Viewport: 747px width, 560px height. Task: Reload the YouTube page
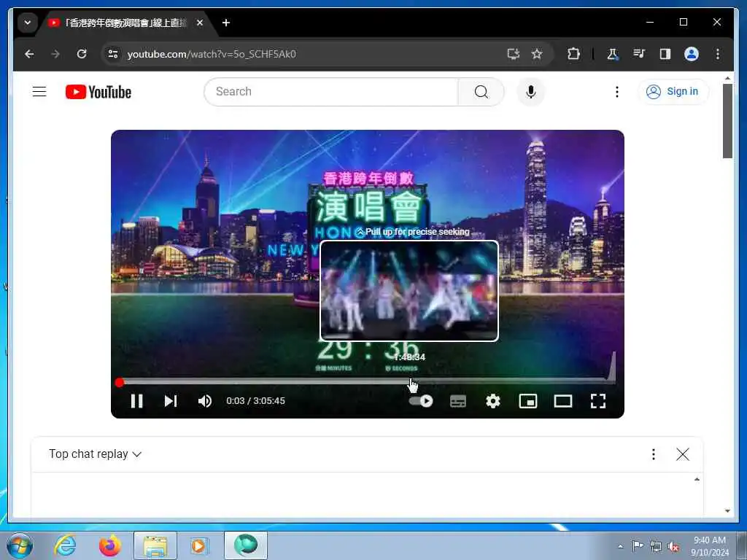(82, 54)
